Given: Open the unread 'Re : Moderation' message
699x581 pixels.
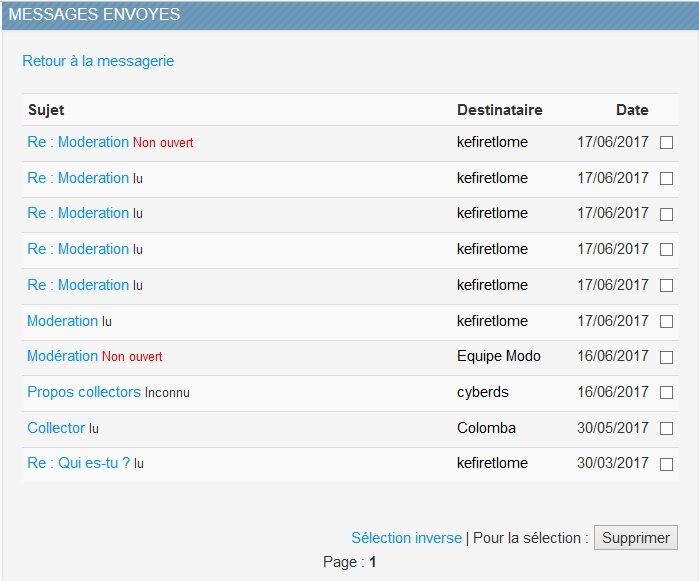Looking at the screenshot, I should [78, 142].
